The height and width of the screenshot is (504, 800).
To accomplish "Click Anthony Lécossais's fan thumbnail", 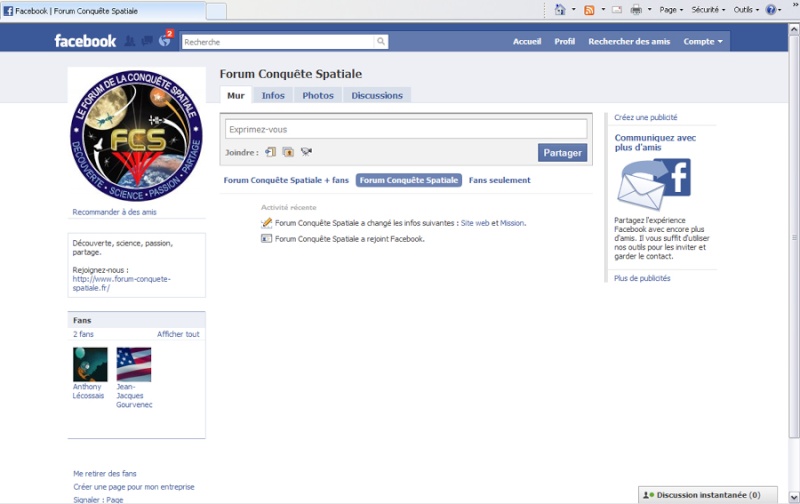I will coord(90,364).
